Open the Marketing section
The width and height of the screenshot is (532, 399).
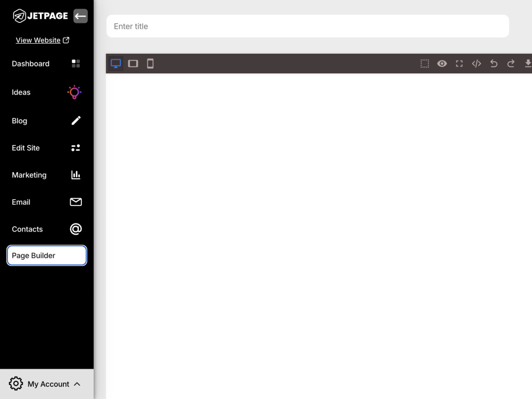(29, 175)
